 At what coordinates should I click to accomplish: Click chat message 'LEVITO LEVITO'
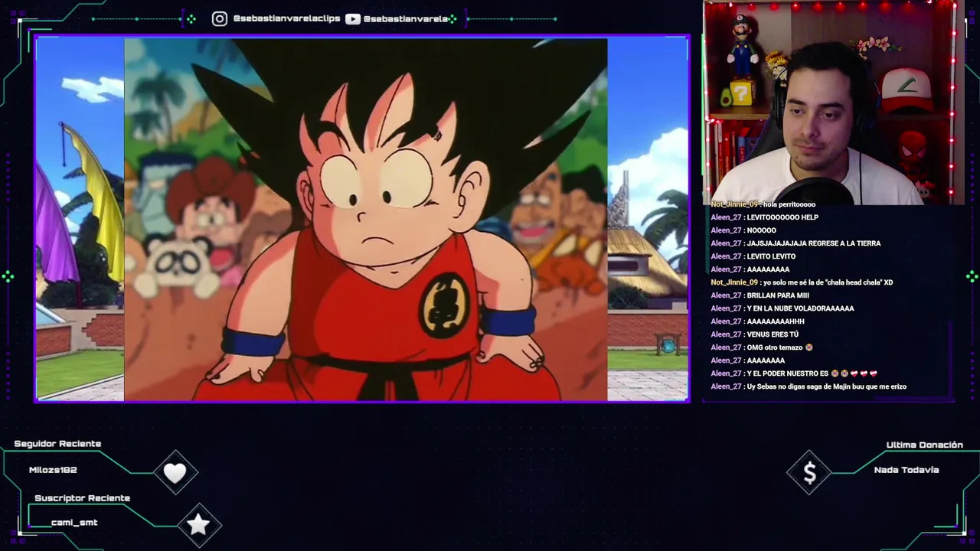(771, 256)
